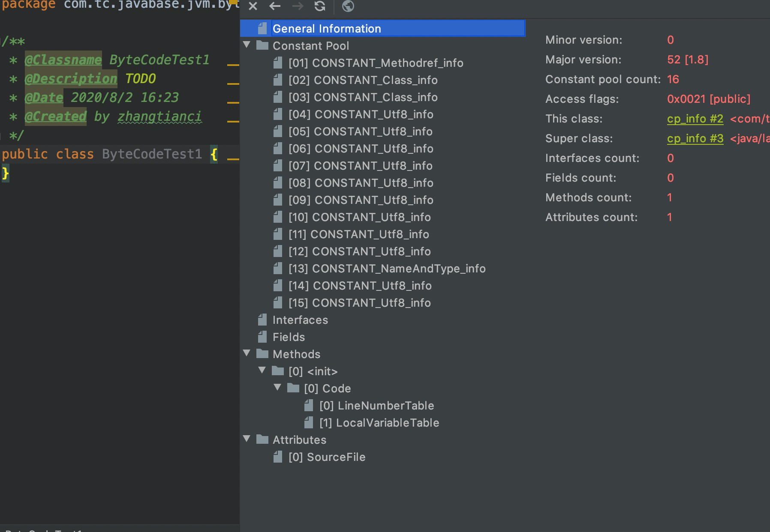Collapse the [0] Code node arrow

278,388
